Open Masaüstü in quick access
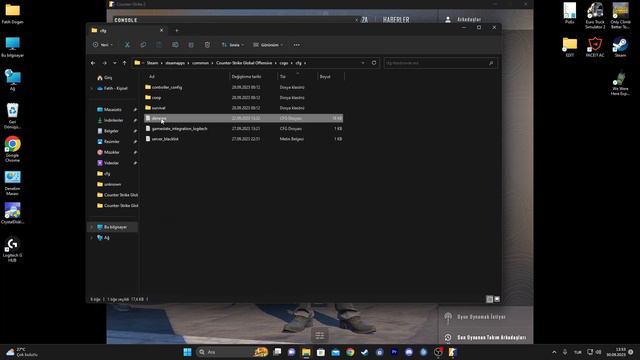Viewport: 640px width, 360px height. tap(113, 110)
